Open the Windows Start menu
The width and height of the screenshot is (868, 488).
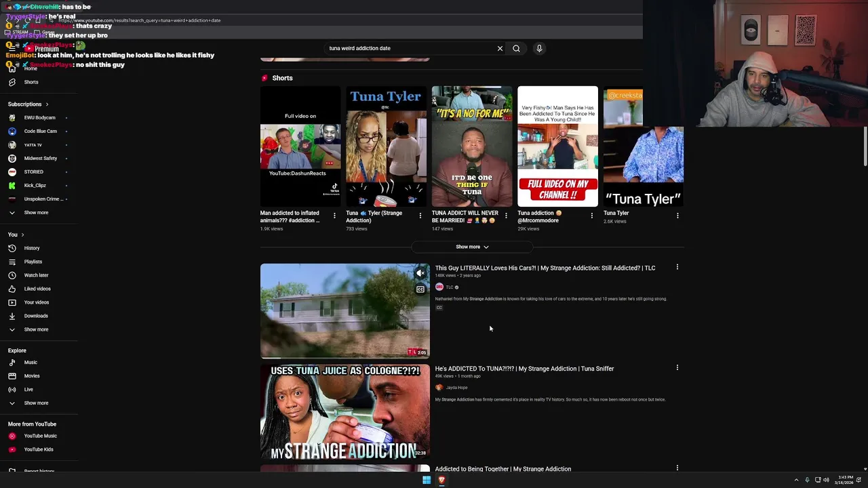pos(427,480)
